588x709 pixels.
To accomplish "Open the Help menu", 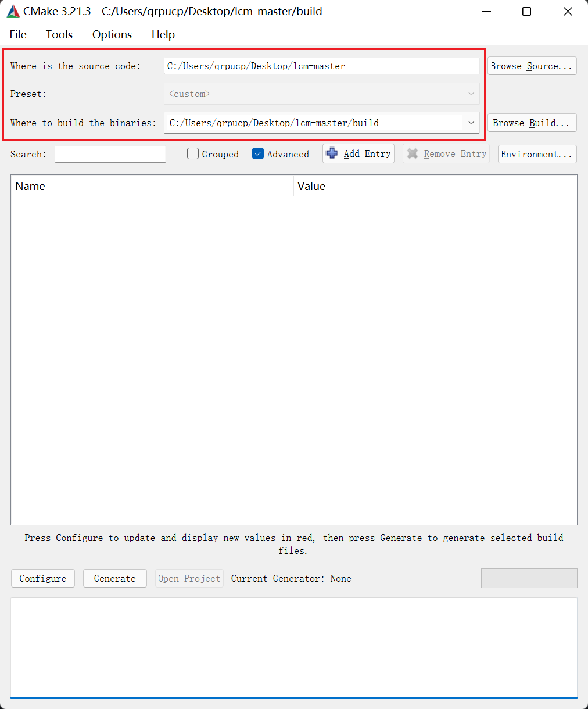I will pos(163,34).
